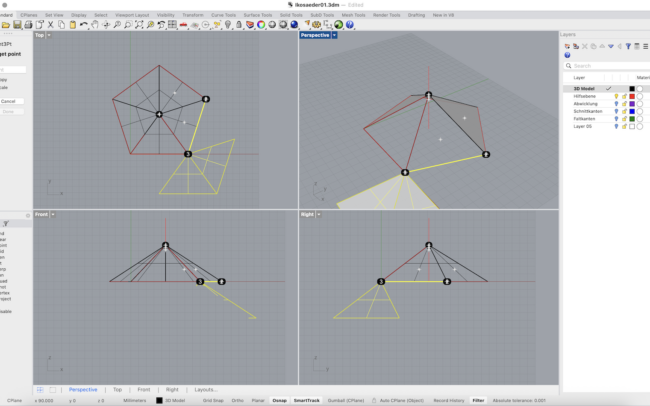This screenshot has width=650, height=406.
Task: Move layer down with blue triangle icon
Action: tap(611, 46)
